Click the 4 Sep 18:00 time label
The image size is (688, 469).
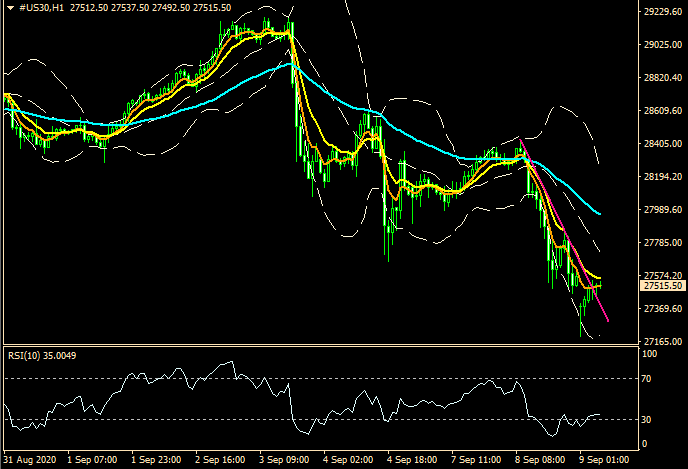[410, 459]
